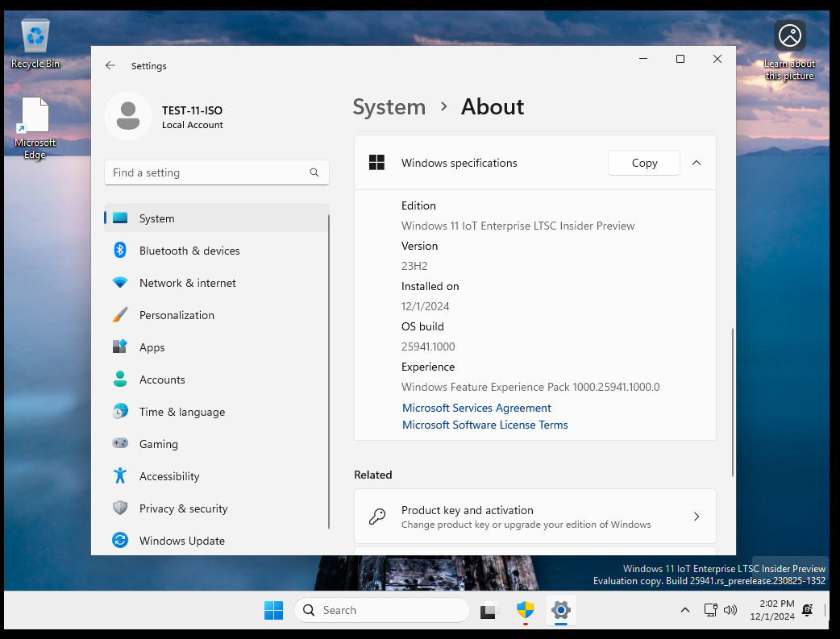Screen dimensions: 840x639
Task: Click the Settings gear on taskbar
Action: tap(561, 610)
